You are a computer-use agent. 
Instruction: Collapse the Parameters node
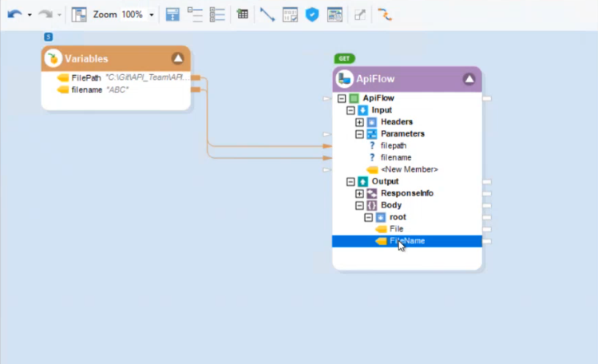coord(359,134)
